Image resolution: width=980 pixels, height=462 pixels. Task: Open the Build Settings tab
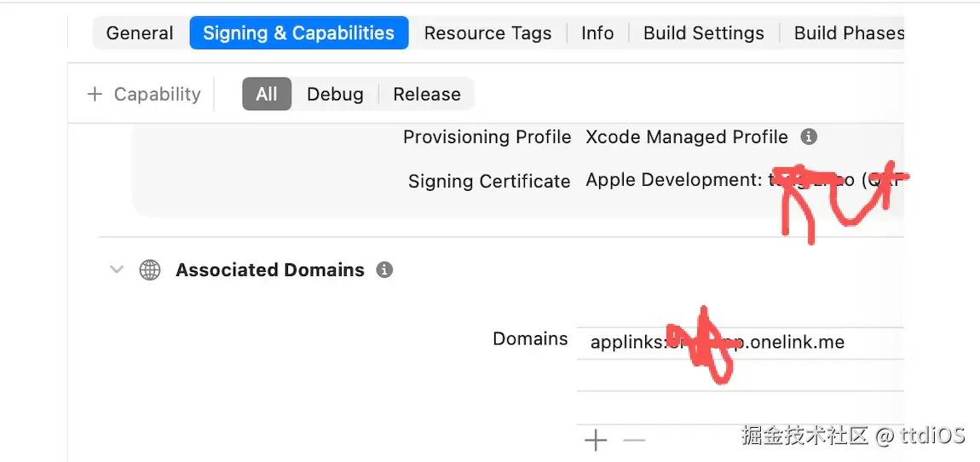tap(703, 33)
